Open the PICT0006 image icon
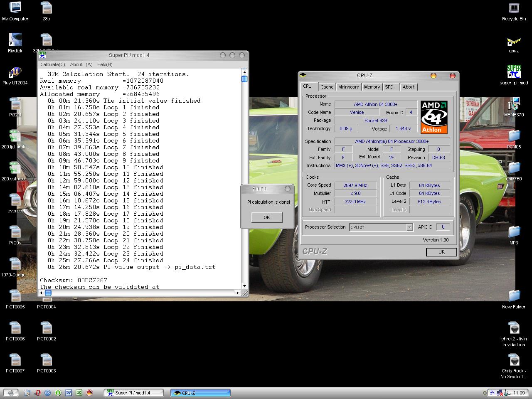Viewport: 532px width, 399px height. pos(15,331)
